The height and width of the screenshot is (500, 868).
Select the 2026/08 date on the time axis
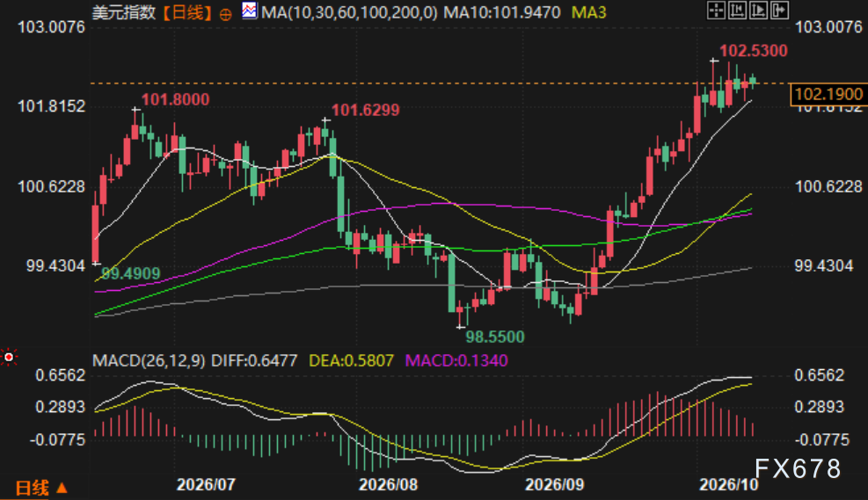coord(388,485)
